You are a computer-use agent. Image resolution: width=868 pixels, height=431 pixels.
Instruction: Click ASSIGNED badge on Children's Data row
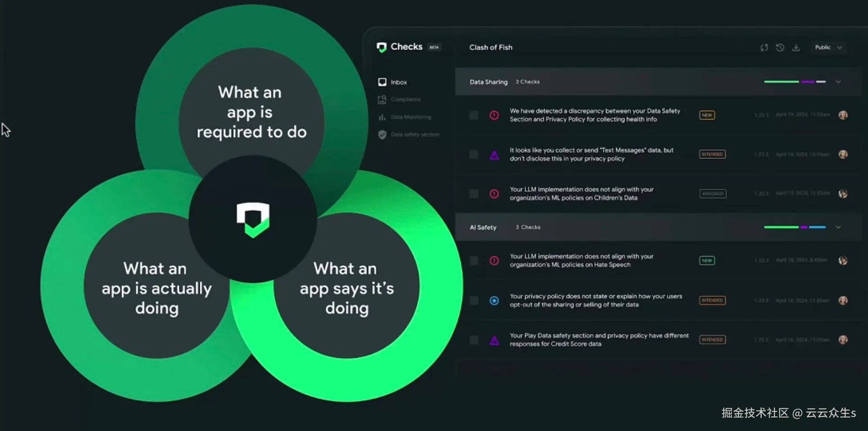pos(713,194)
